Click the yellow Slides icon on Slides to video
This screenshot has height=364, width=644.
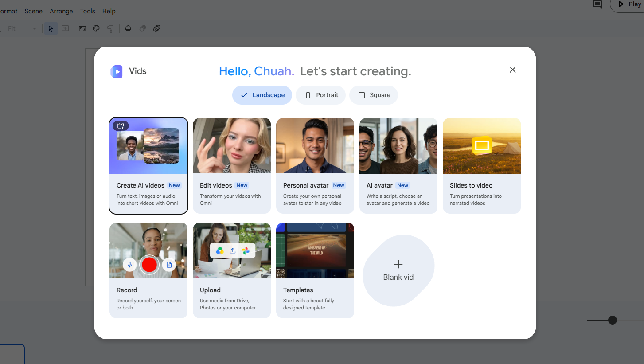(x=482, y=145)
